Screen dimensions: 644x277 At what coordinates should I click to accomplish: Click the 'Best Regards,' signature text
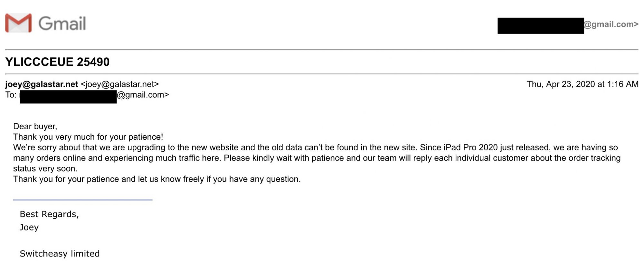[49, 214]
